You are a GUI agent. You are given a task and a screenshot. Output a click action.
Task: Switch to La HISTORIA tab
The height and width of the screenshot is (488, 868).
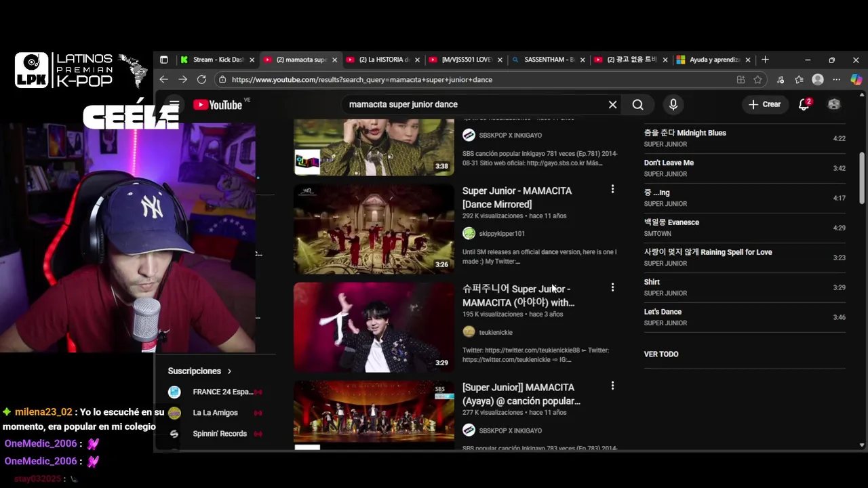(383, 60)
